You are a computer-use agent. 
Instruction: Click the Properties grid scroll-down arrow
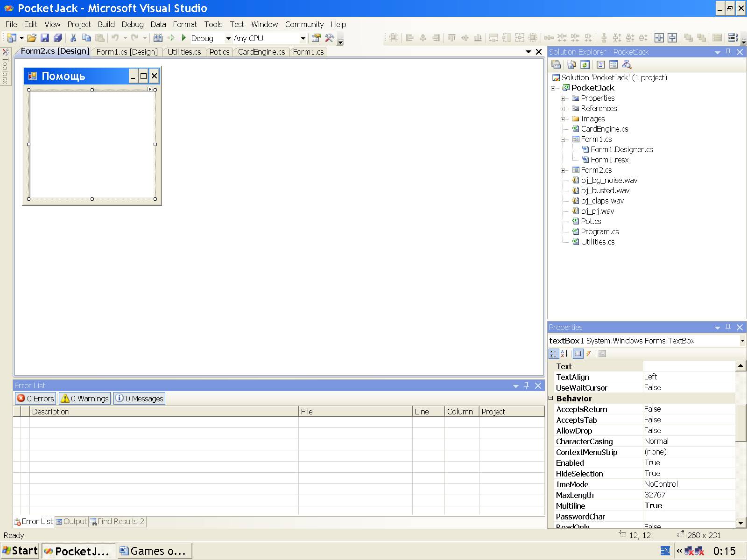click(740, 523)
